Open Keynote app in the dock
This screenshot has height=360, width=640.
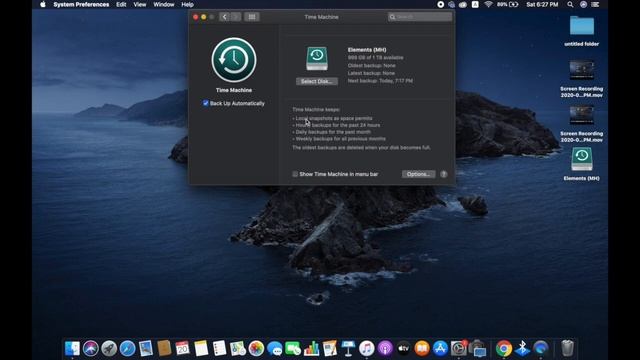point(348,349)
